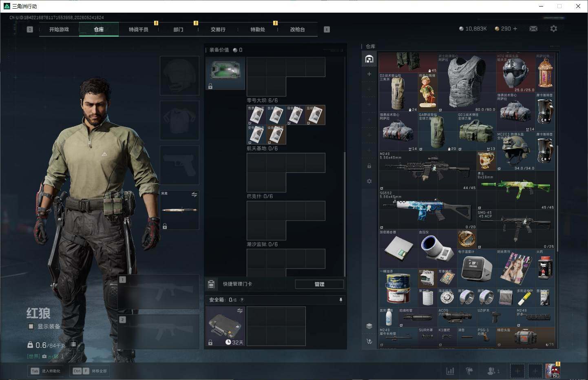Select the GA field backpack item
Image resolution: width=588 pixels, height=380 pixels.
(x=438, y=132)
